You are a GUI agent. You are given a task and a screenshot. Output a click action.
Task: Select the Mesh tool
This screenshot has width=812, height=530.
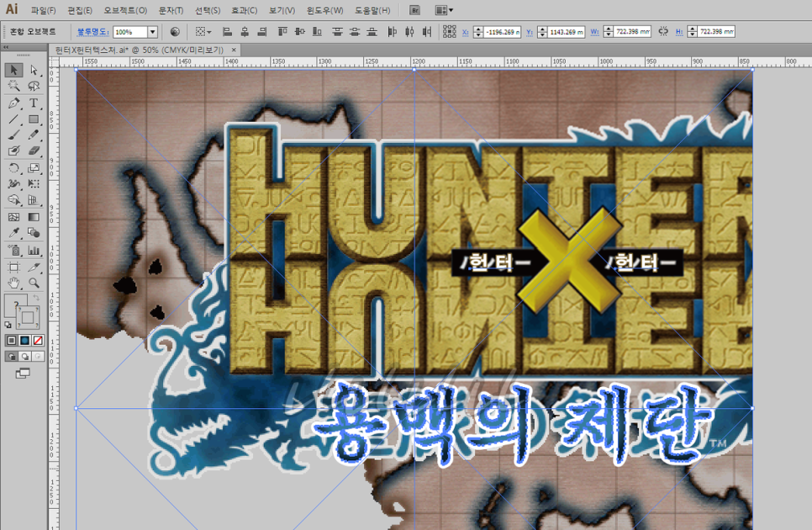pos(14,217)
